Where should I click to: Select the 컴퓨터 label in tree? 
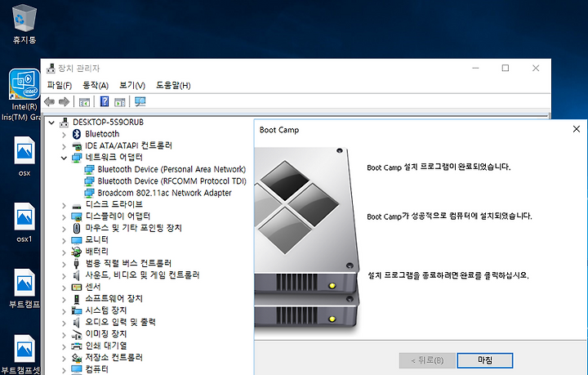[x=96, y=369]
